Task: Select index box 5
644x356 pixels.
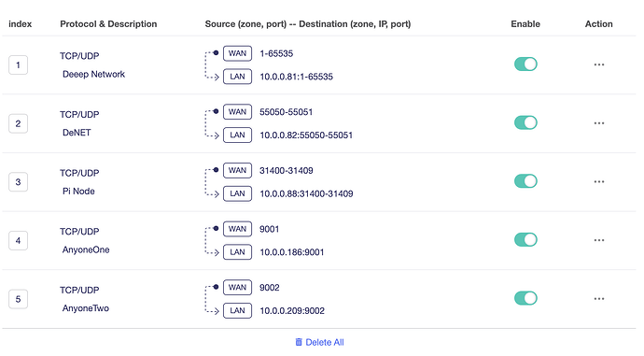Action: coord(18,299)
